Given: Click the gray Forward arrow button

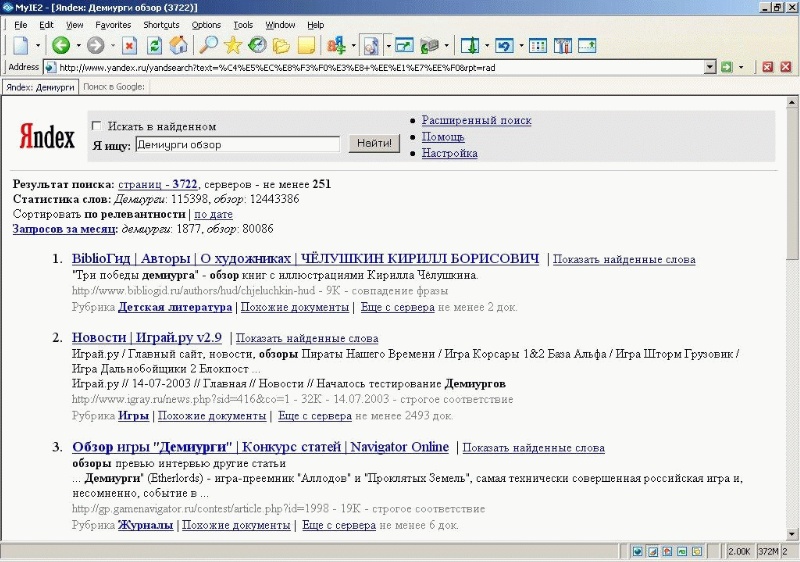Looking at the screenshot, I should [95, 46].
